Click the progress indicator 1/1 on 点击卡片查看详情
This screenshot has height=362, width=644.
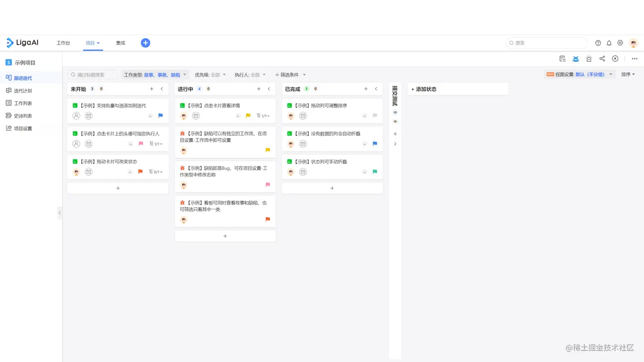pyautogui.click(x=263, y=116)
